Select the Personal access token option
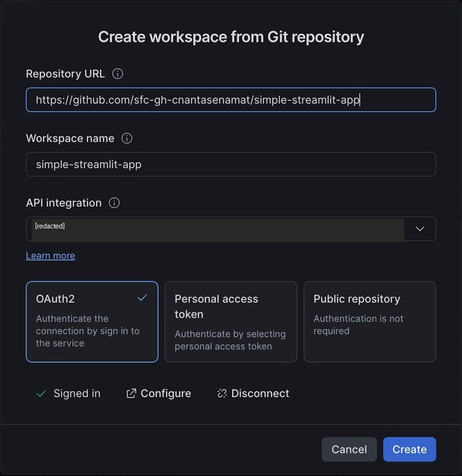The width and height of the screenshot is (462, 476). tap(231, 322)
